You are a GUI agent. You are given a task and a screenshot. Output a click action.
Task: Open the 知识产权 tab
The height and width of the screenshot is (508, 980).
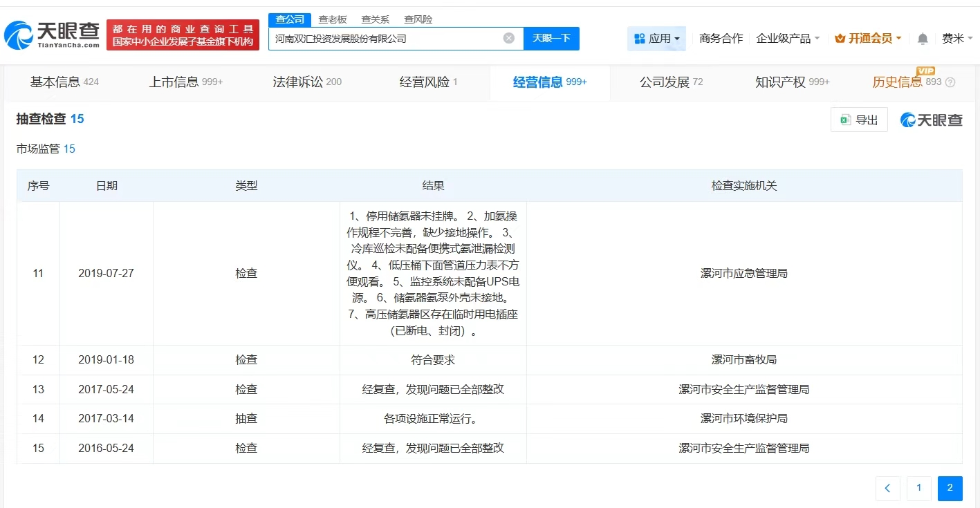click(x=793, y=82)
